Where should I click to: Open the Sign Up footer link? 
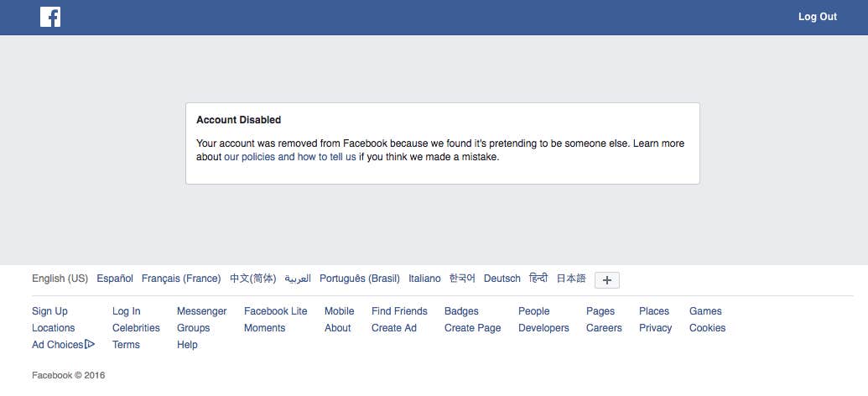(49, 311)
